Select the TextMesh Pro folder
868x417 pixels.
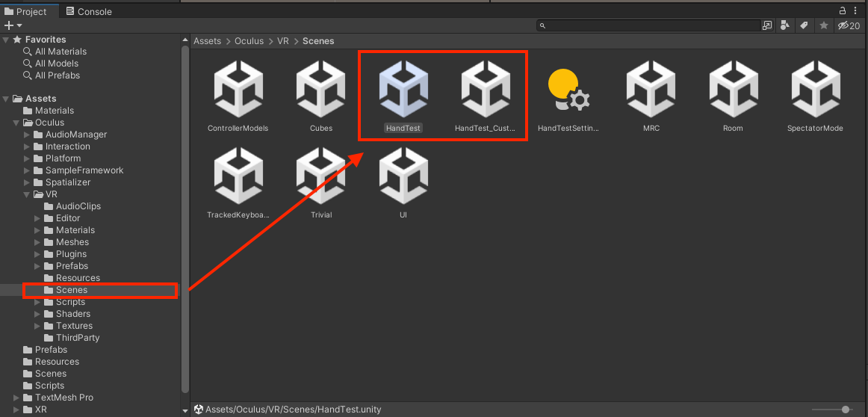coord(58,398)
